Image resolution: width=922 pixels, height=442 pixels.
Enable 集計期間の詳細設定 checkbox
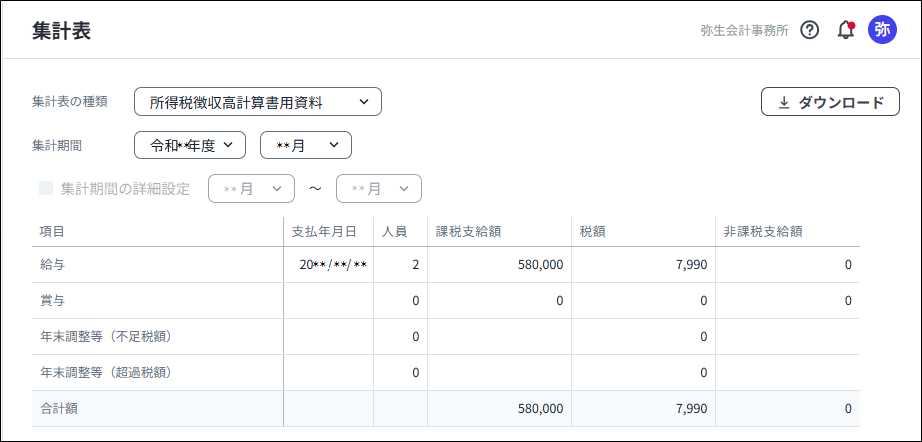click(46, 188)
